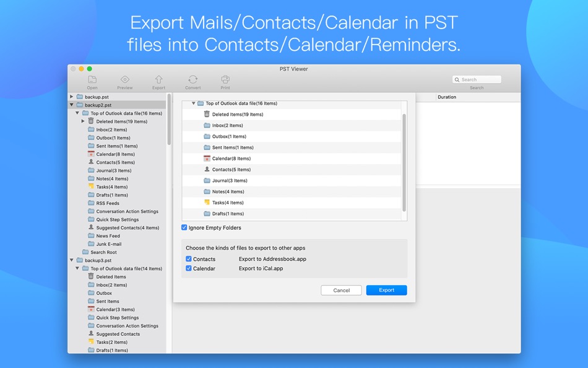
Task: Expand Deleted Items(19 Items) in sidebar
Action: coord(83,121)
